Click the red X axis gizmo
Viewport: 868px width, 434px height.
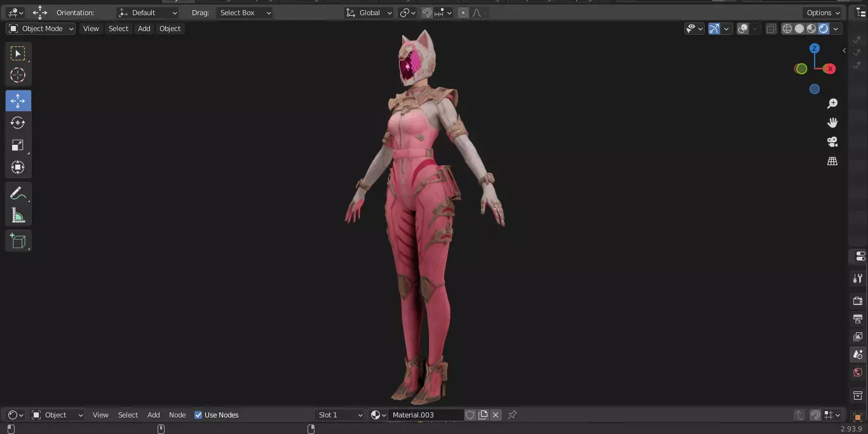click(x=829, y=69)
